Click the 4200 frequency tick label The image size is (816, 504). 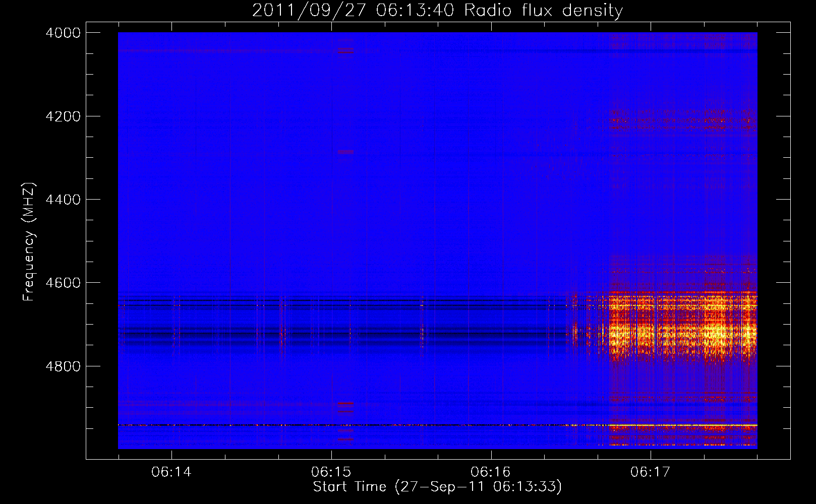[x=63, y=116]
